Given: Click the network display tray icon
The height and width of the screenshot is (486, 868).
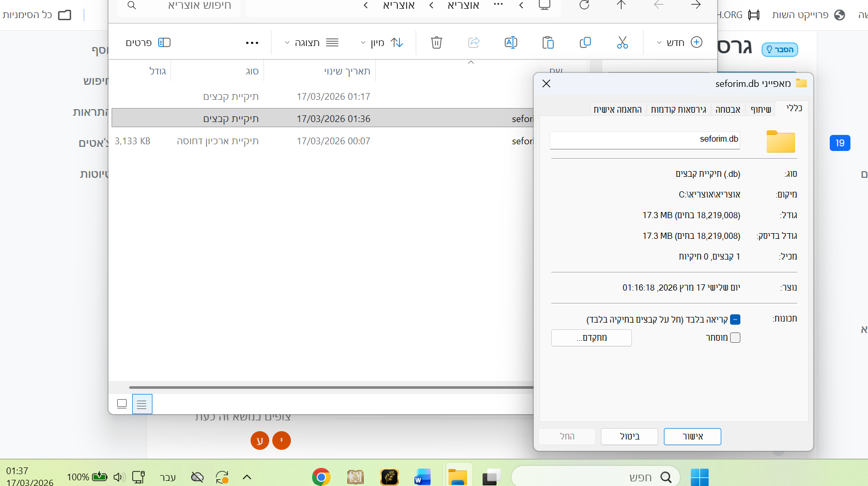Looking at the screenshot, I should coord(138,477).
